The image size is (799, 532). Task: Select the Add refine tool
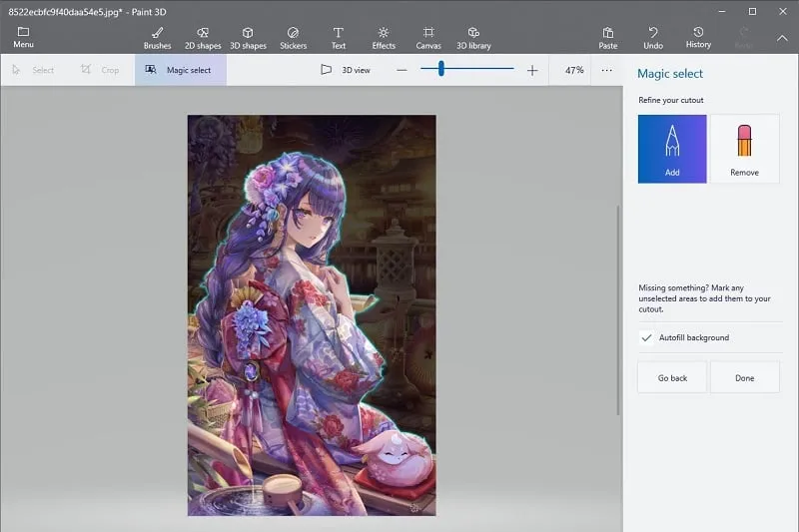click(x=672, y=149)
